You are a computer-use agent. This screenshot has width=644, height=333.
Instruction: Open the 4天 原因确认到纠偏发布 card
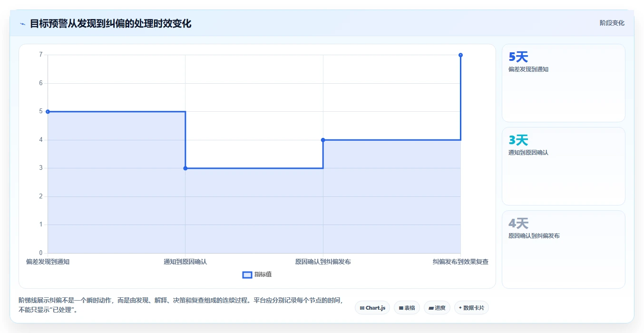pos(564,249)
